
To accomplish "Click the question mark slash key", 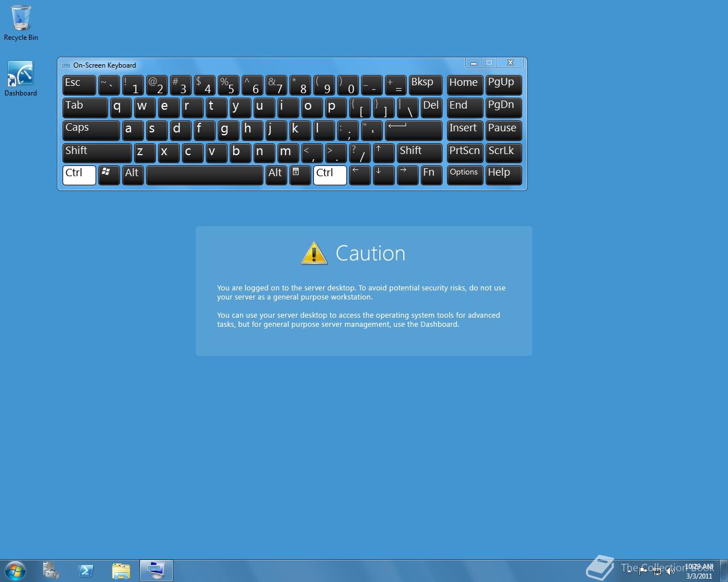I will 359,153.
